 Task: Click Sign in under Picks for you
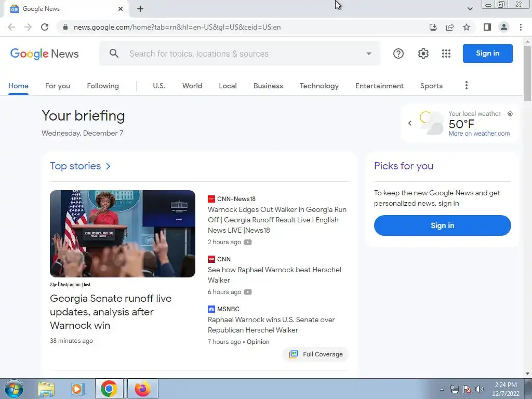[443, 225]
